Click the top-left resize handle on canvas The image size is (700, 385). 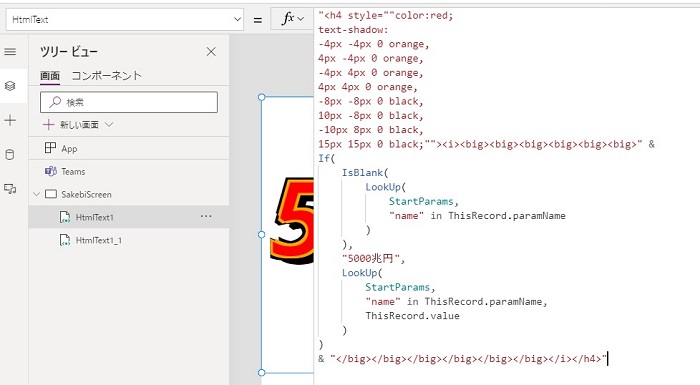(x=262, y=97)
